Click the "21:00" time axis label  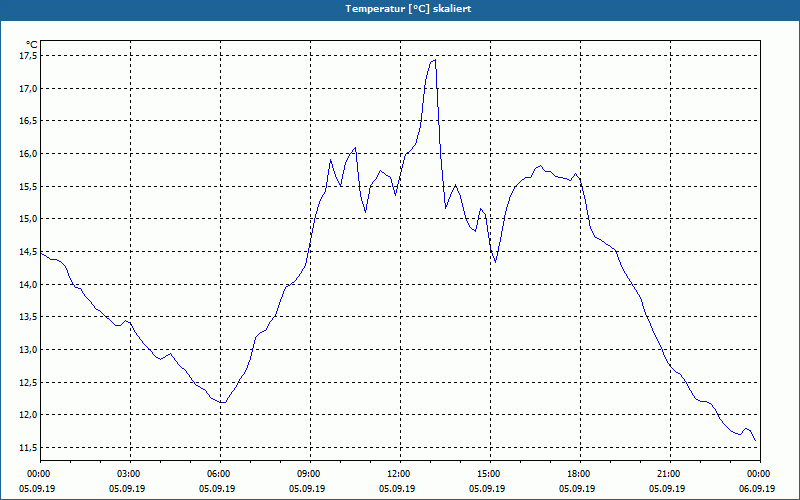(670, 474)
